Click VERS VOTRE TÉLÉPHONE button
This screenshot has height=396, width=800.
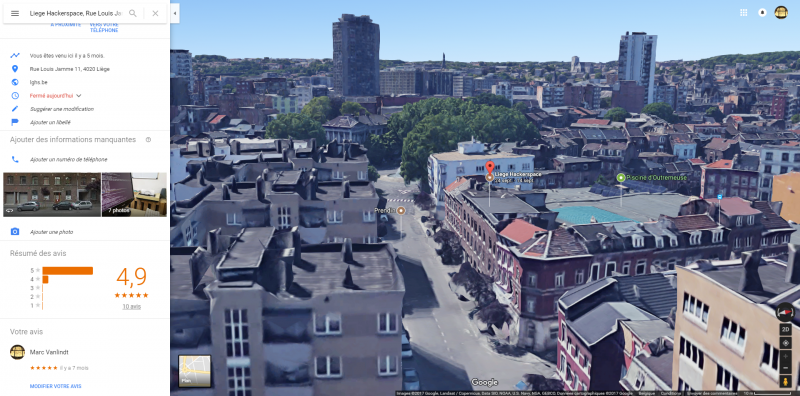104,28
